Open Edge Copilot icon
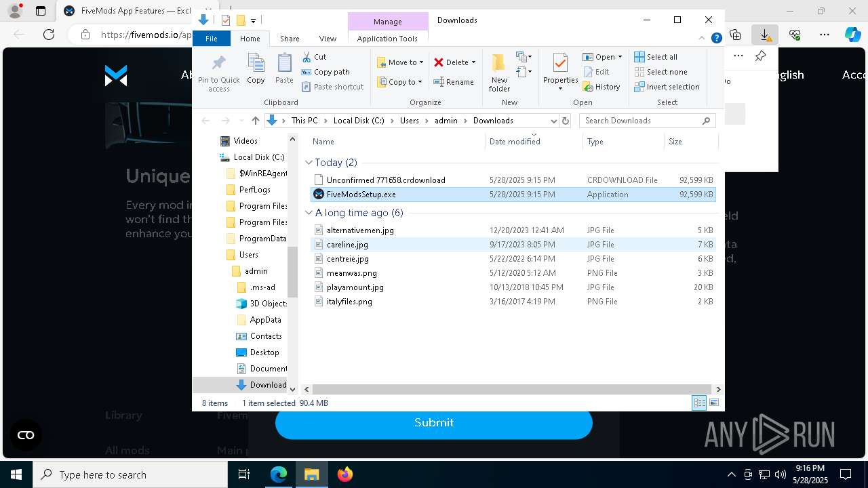The width and height of the screenshot is (868, 488). pos(852,35)
